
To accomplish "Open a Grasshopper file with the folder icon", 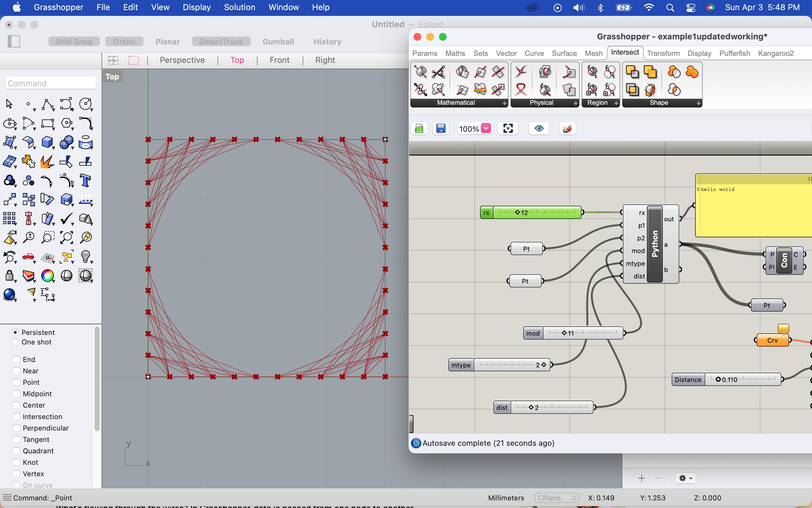I will [419, 128].
